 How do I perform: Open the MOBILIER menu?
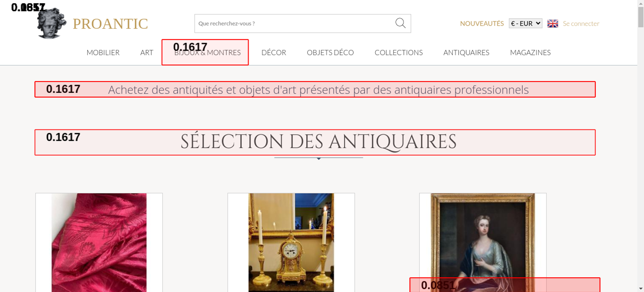[x=103, y=52]
